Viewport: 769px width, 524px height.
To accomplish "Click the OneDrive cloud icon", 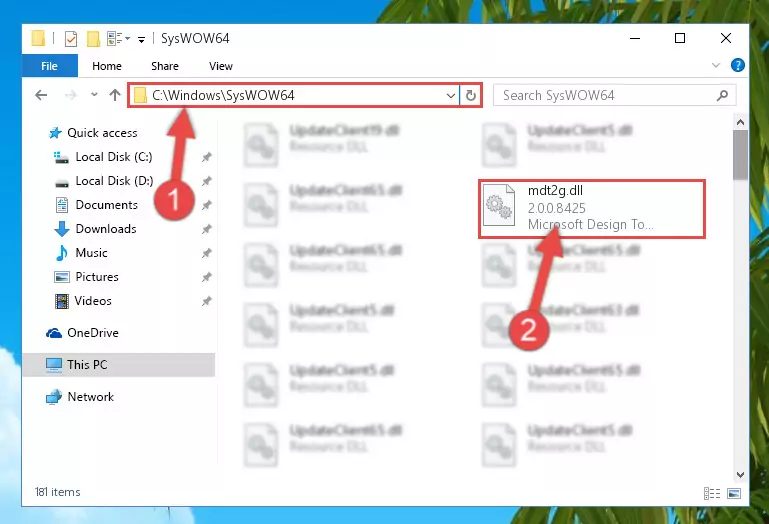I will pyautogui.click(x=54, y=333).
